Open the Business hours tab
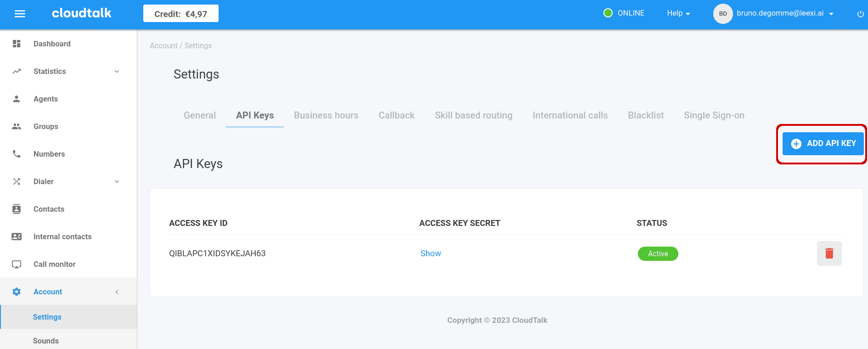The image size is (868, 349). [x=326, y=115]
